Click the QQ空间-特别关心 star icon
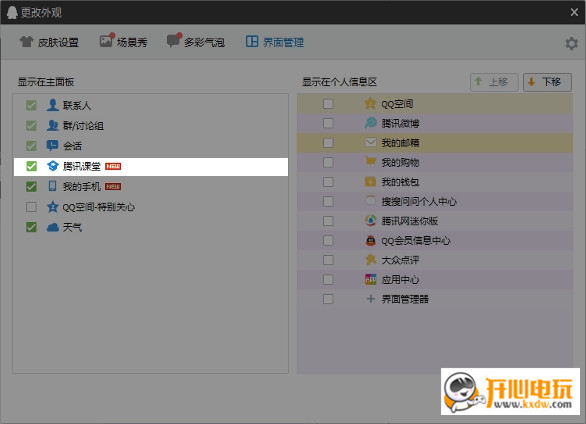Screen dimensions: 586x424 click(52, 207)
